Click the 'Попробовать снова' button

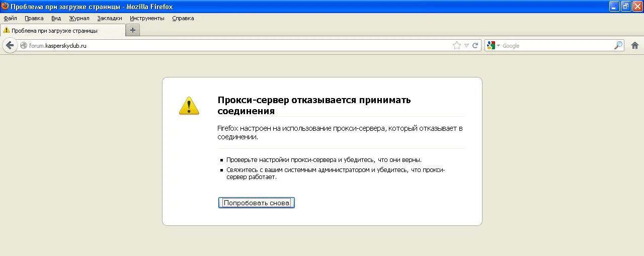(257, 203)
